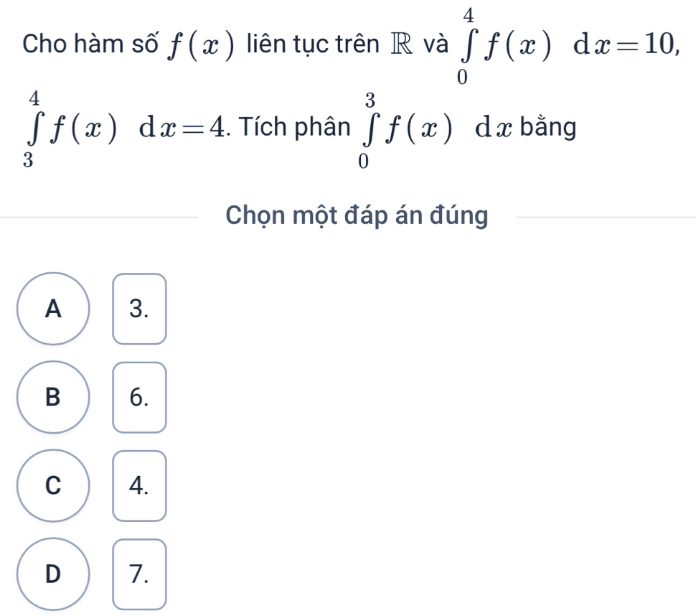Click the phrase liên tục trên
This screenshot has width=696, height=616.
[x=314, y=44]
